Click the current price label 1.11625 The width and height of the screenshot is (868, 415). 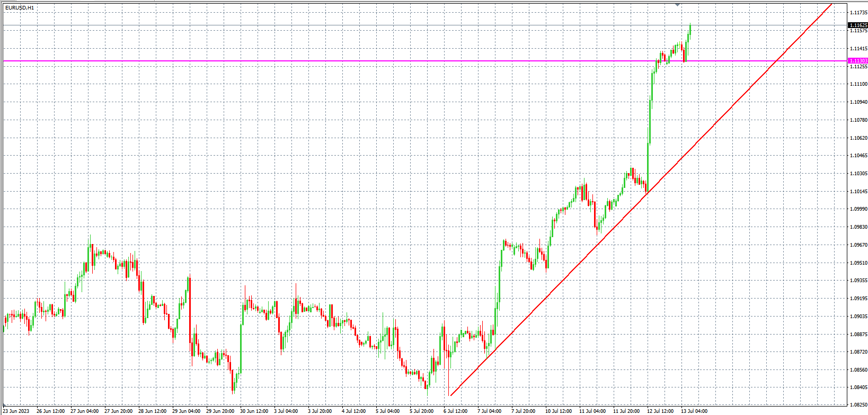pos(857,25)
